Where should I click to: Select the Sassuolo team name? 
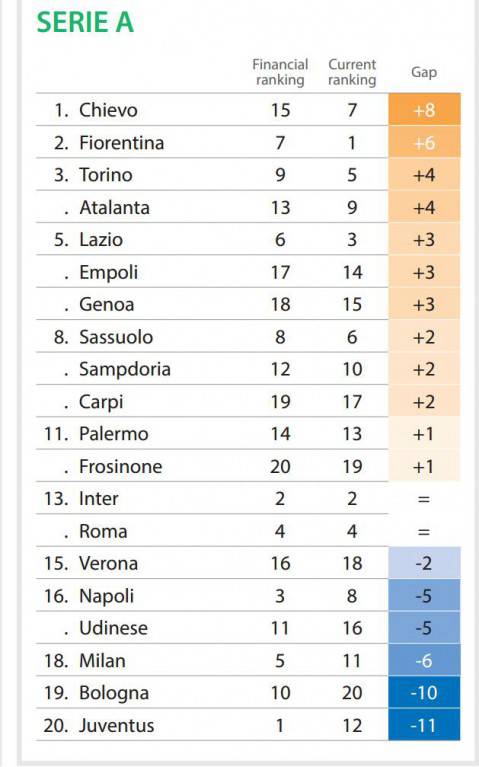(116, 337)
